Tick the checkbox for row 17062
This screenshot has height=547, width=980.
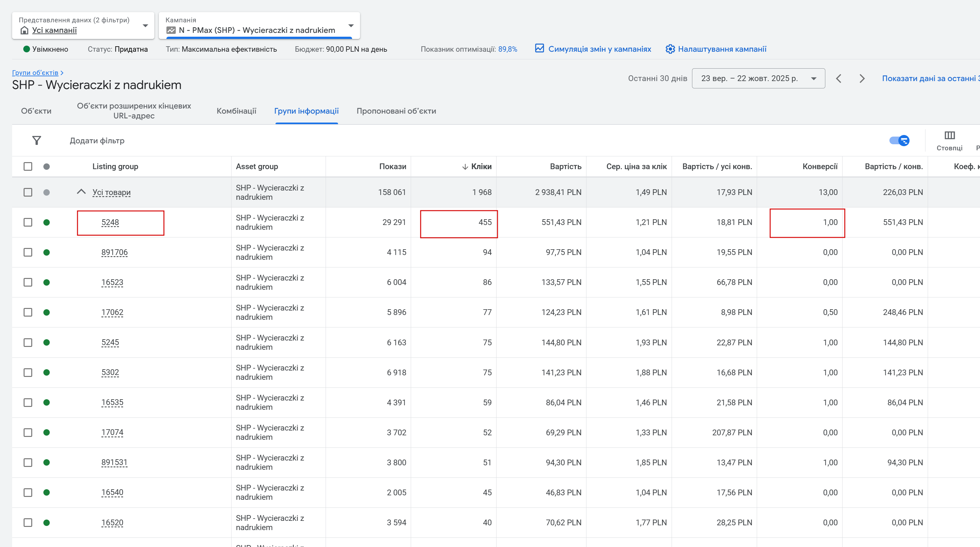[x=28, y=312]
